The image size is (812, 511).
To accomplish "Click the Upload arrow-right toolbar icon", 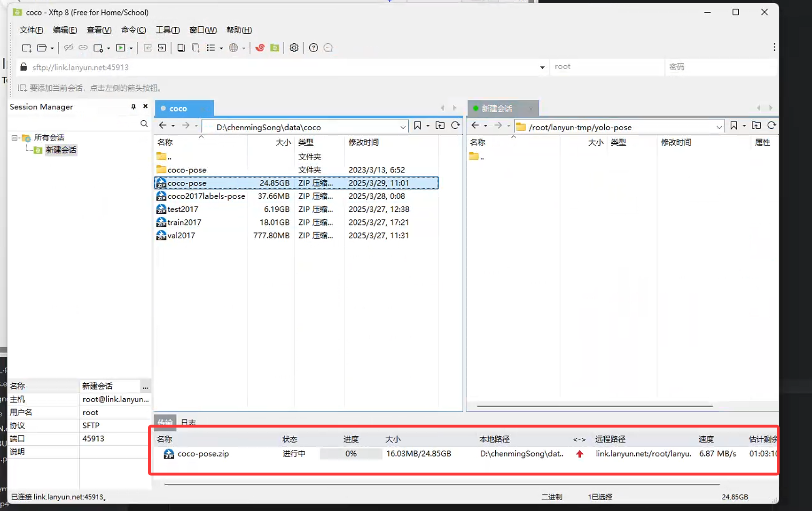I will (x=162, y=48).
